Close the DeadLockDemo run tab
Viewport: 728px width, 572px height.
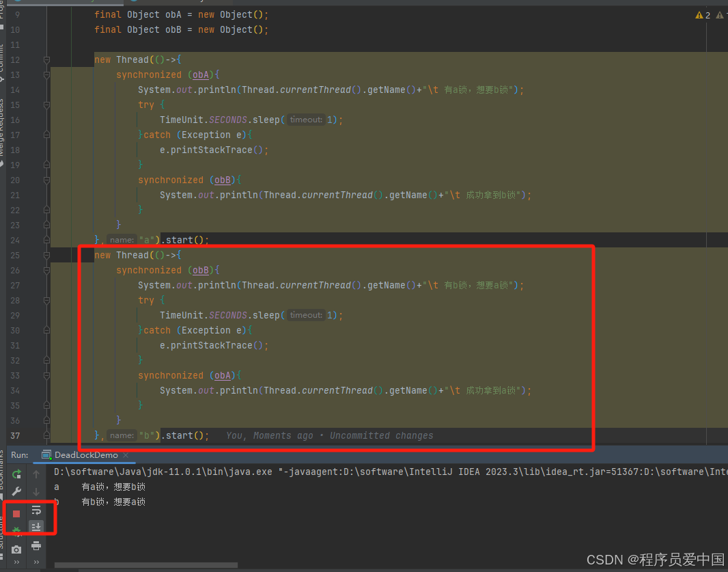coord(126,455)
